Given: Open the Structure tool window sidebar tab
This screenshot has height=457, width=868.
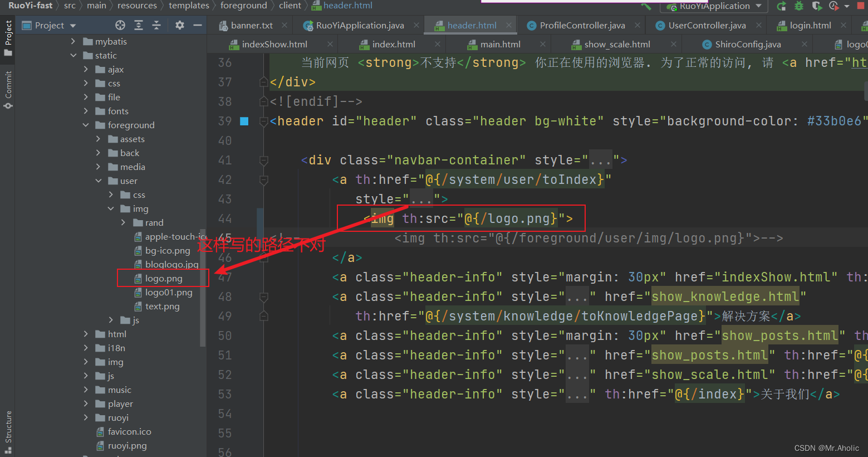Looking at the screenshot, I should coord(8,432).
